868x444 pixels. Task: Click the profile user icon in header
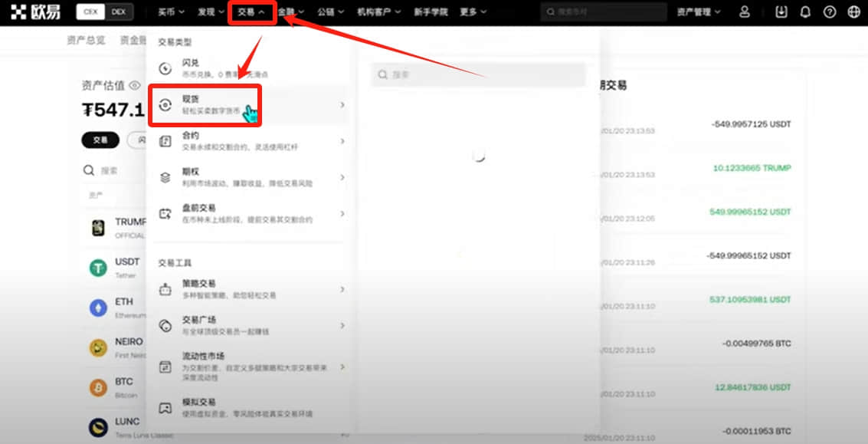pos(745,12)
